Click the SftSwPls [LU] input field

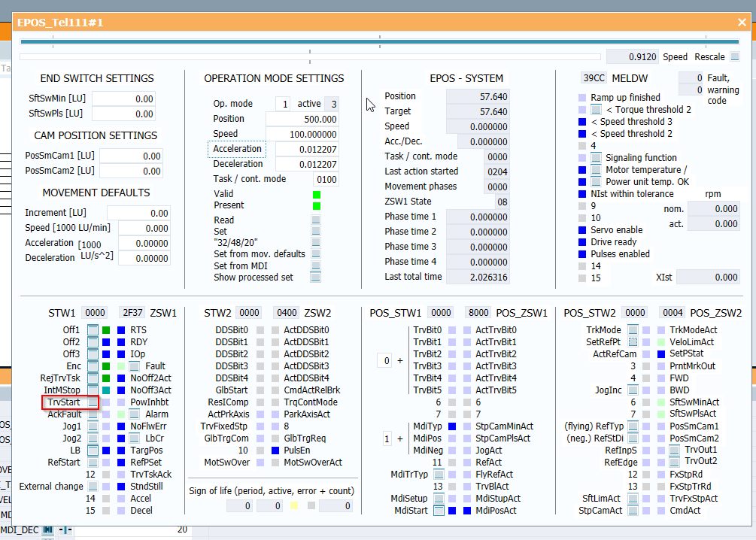124,114
